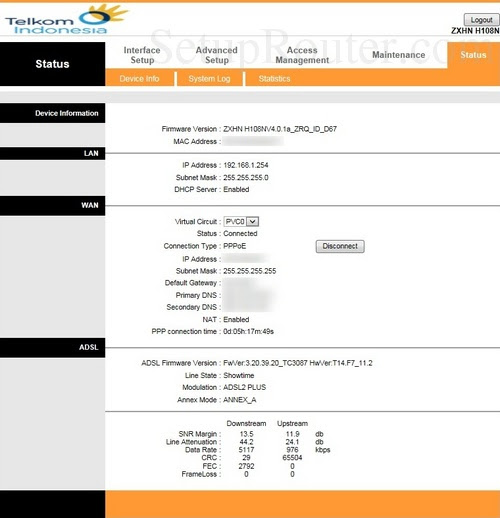Viewport: 500px width, 518px height.
Task: Switch to Access Management tab
Action: pyautogui.click(x=302, y=55)
